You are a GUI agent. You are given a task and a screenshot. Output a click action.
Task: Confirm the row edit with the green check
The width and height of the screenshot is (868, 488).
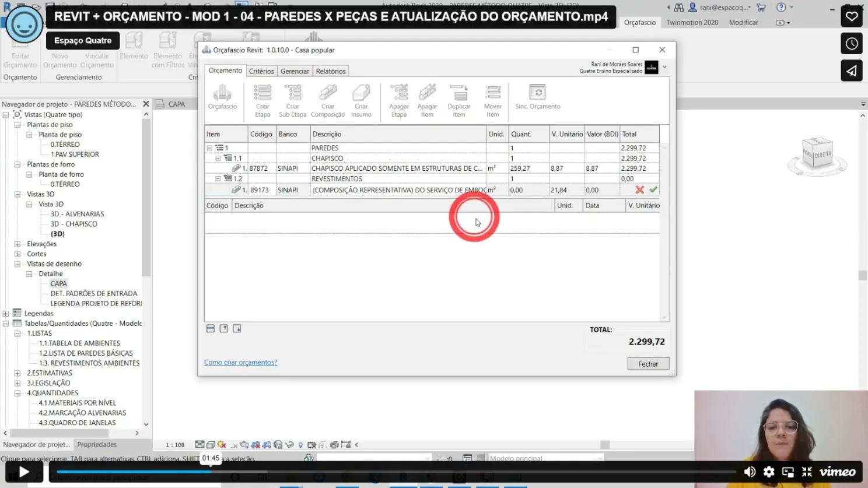[653, 189]
